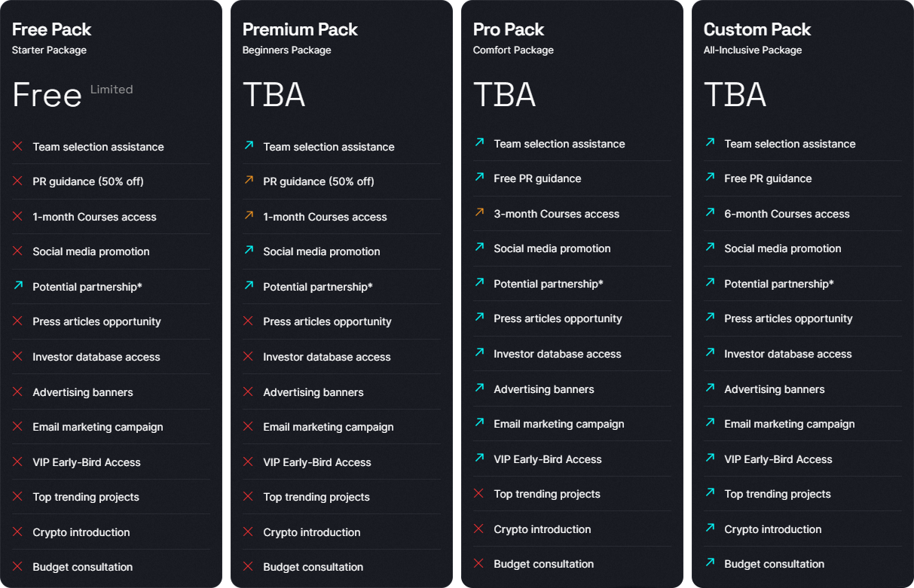This screenshot has height=588, width=914.
Task: Click the orange arrow beside Pro Pack 3-month Courses access
Action: [478, 214]
